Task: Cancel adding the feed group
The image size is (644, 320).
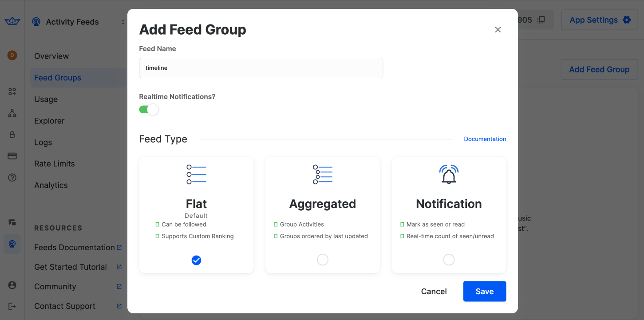Action: point(434,292)
